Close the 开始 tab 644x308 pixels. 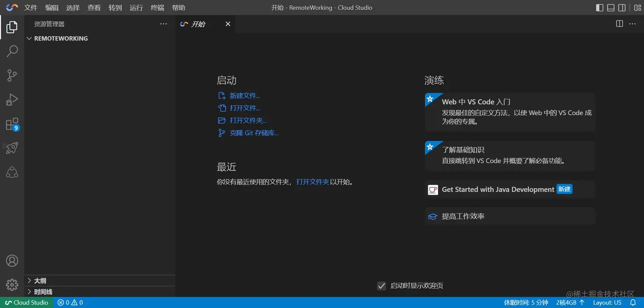coord(228,24)
